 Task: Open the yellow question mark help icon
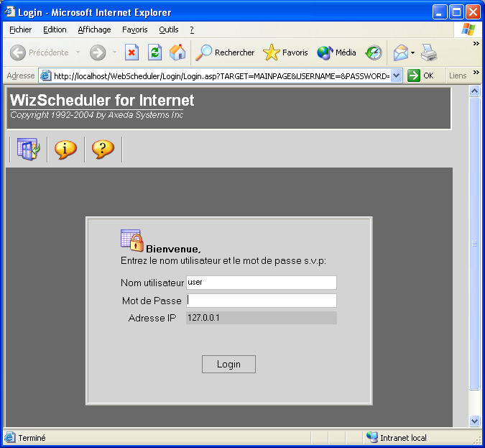pos(103,150)
